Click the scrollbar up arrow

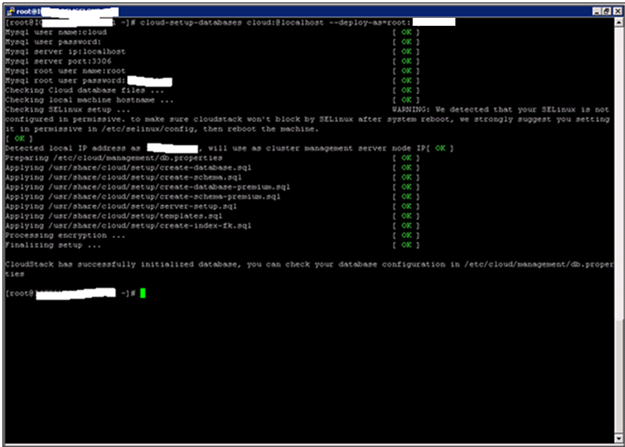[619, 22]
